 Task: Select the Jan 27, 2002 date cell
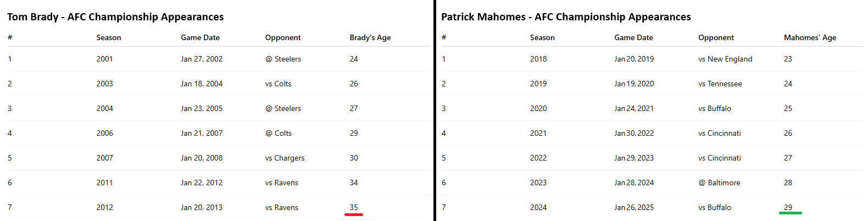[202, 59]
